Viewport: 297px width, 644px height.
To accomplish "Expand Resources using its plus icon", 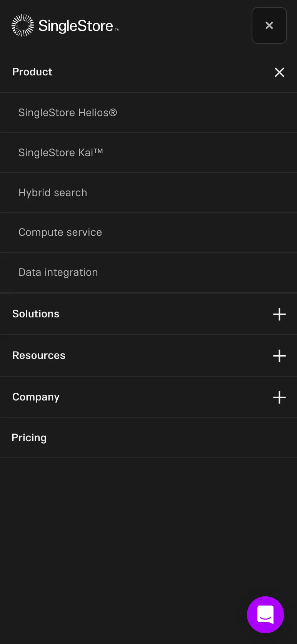I will pyautogui.click(x=279, y=356).
